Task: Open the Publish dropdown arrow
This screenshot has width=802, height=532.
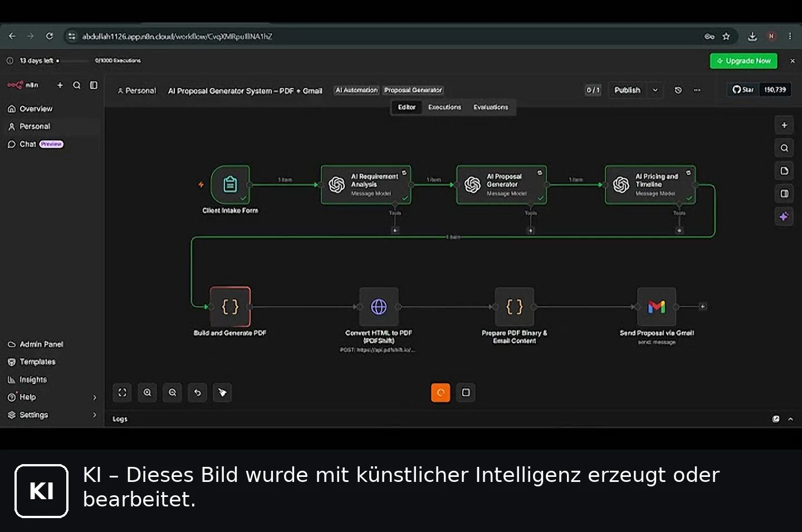Action: (656, 90)
